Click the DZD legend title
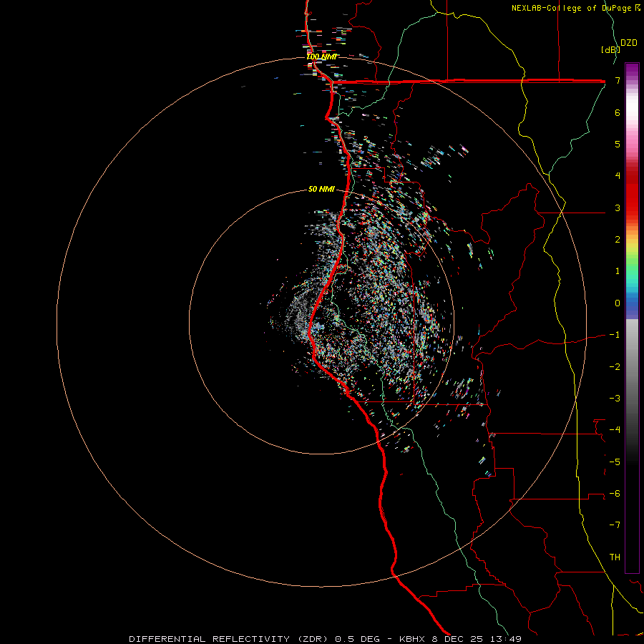This screenshot has width=644, height=644. [629, 43]
